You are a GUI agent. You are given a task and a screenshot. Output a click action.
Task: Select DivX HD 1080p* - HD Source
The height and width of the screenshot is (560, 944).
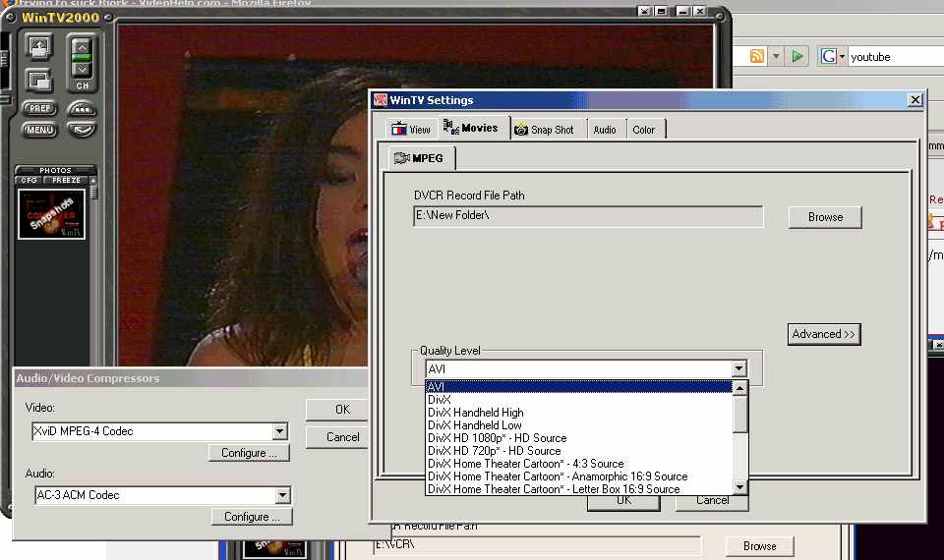pos(578,438)
